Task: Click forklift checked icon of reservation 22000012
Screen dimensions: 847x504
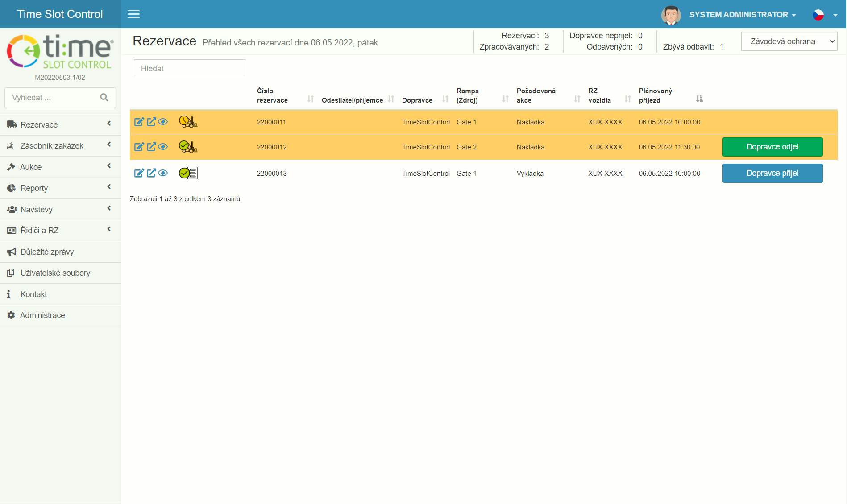Action: (188, 147)
